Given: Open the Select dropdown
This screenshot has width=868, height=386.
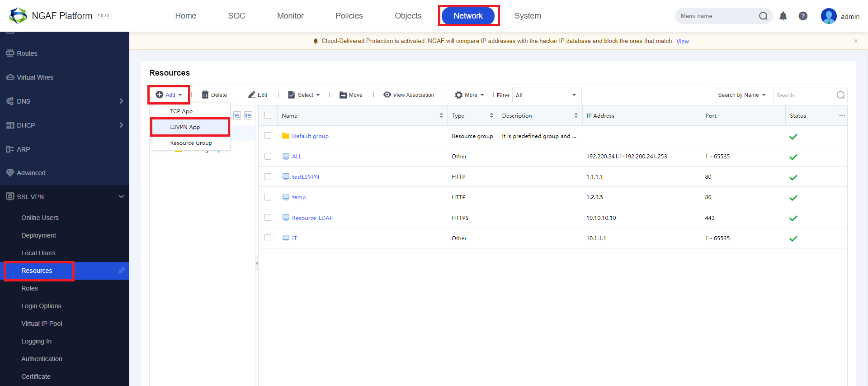Looking at the screenshot, I should (304, 95).
